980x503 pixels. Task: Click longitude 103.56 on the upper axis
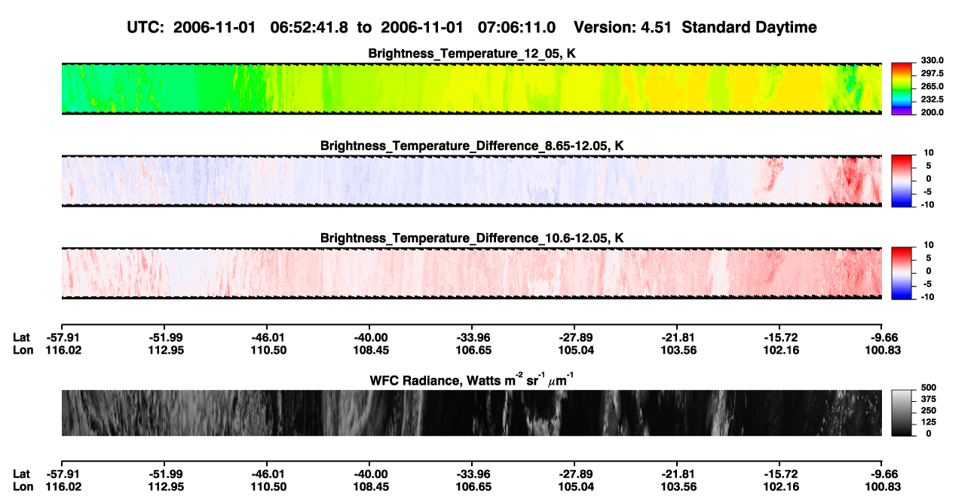point(677,350)
